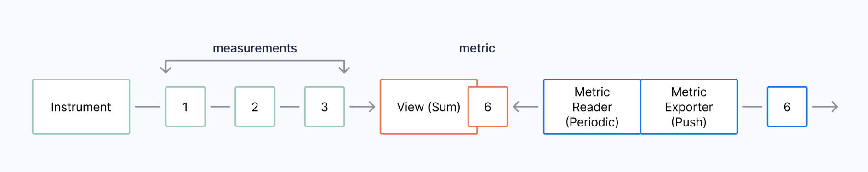Click the final right arrow after blue 6

tap(825, 107)
